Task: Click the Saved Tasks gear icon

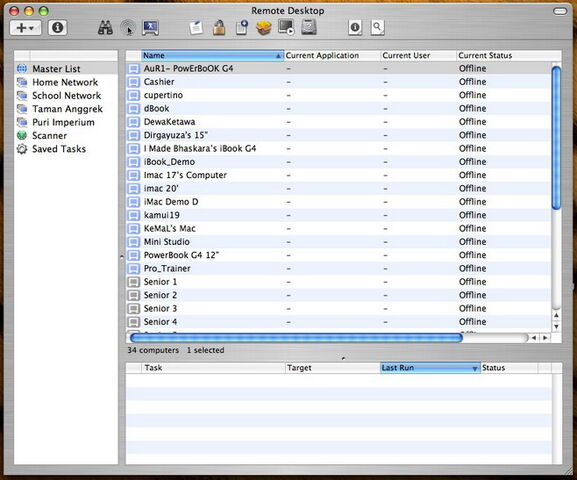Action: (x=22, y=149)
